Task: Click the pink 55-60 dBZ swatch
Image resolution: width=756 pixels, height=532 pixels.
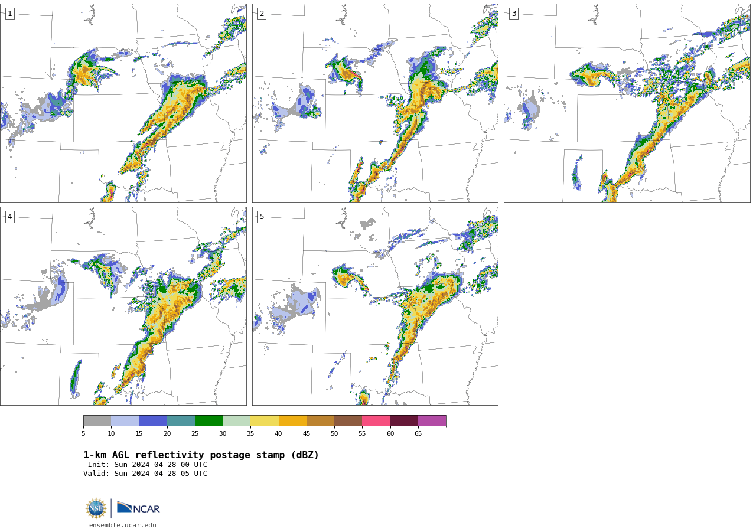Action: pyautogui.click(x=376, y=421)
